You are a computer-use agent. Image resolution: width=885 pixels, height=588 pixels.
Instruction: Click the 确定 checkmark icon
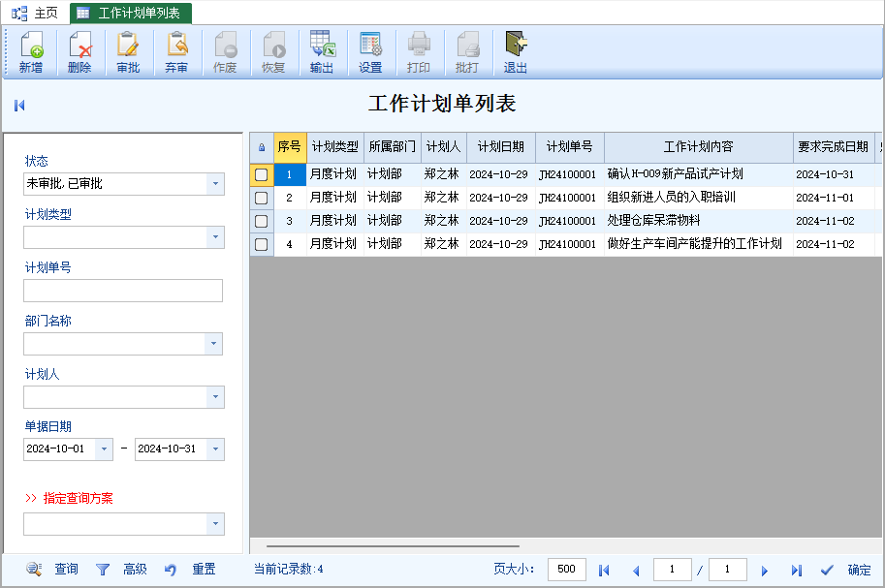coord(827,570)
